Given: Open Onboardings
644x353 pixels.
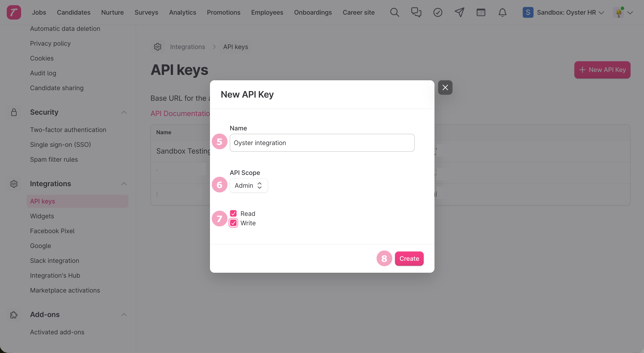Looking at the screenshot, I should click(x=313, y=12).
